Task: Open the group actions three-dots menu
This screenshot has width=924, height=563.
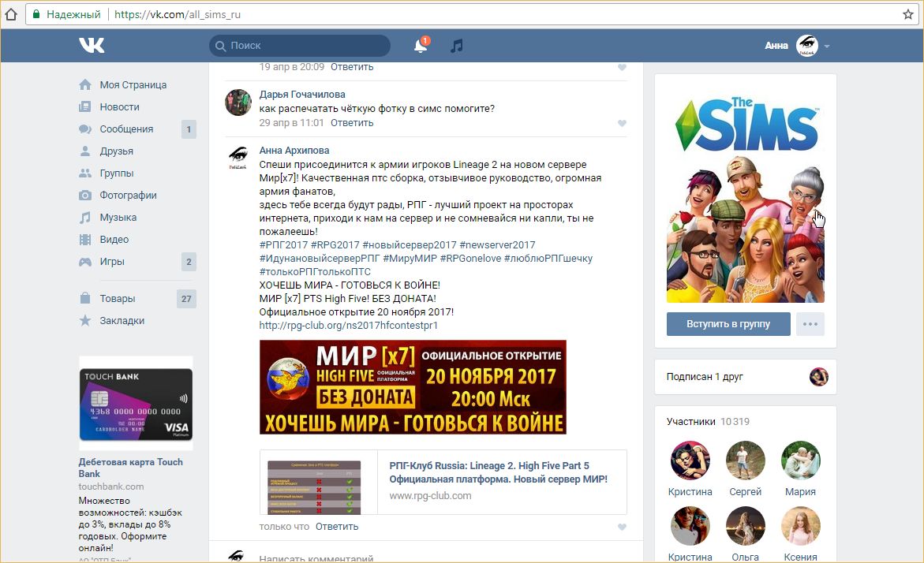Action: click(810, 324)
